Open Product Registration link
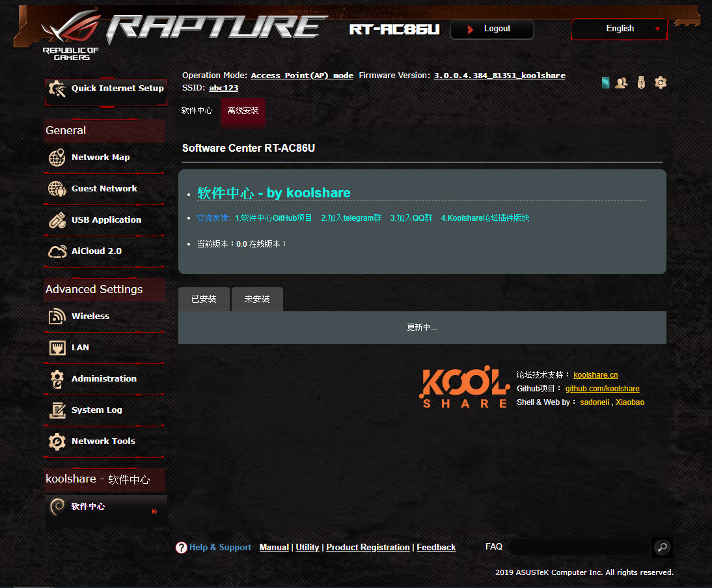712x588 pixels. click(x=368, y=548)
